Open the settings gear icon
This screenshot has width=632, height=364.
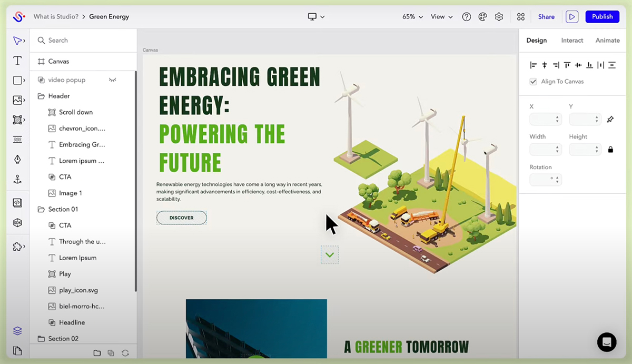click(x=499, y=17)
